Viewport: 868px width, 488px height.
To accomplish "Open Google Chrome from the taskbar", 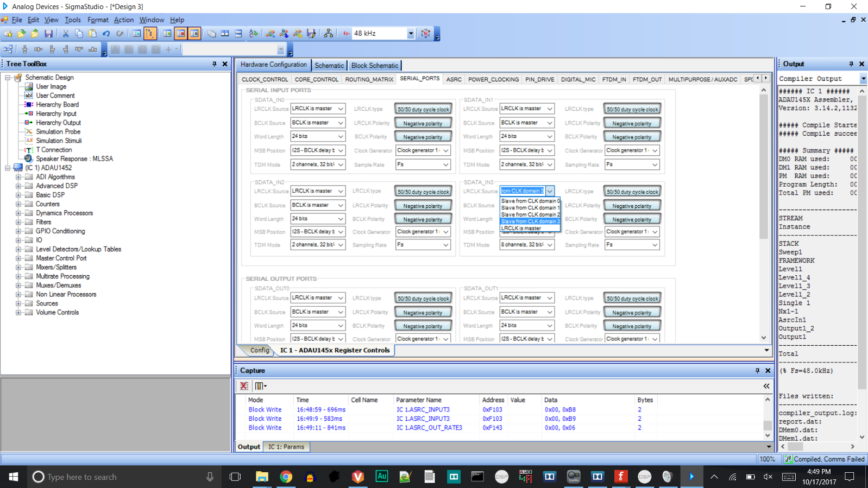I will tap(286, 477).
